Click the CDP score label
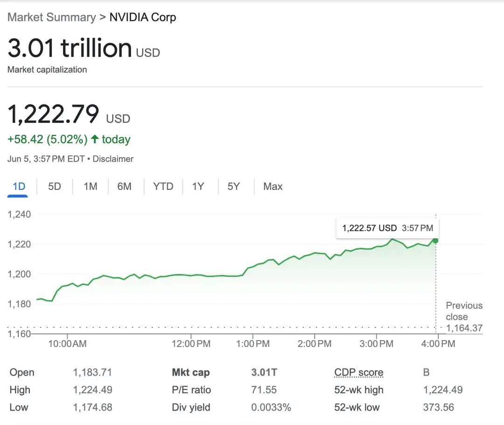The image size is (504, 425). [359, 372]
